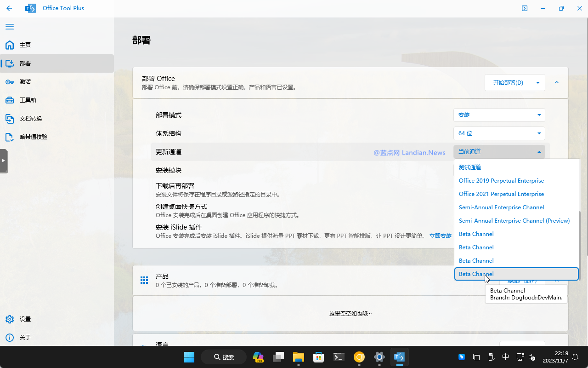Click the 开始部署(D) button
Viewport: 588px width, 368px height.
508,83
